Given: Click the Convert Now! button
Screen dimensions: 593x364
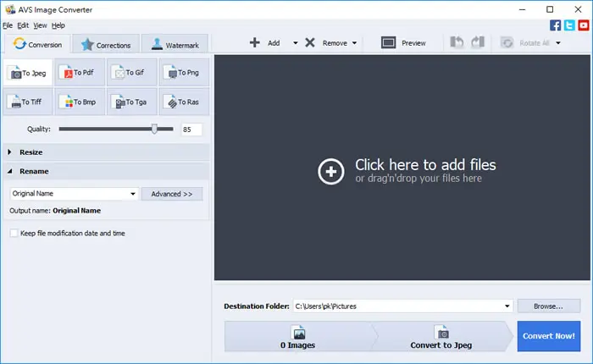Looking at the screenshot, I should (x=549, y=336).
